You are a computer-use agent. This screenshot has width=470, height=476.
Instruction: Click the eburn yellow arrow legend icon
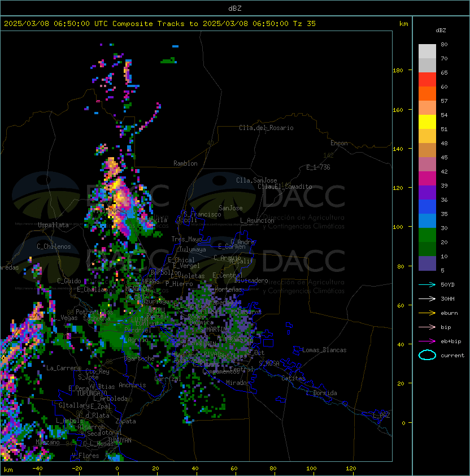[427, 313]
